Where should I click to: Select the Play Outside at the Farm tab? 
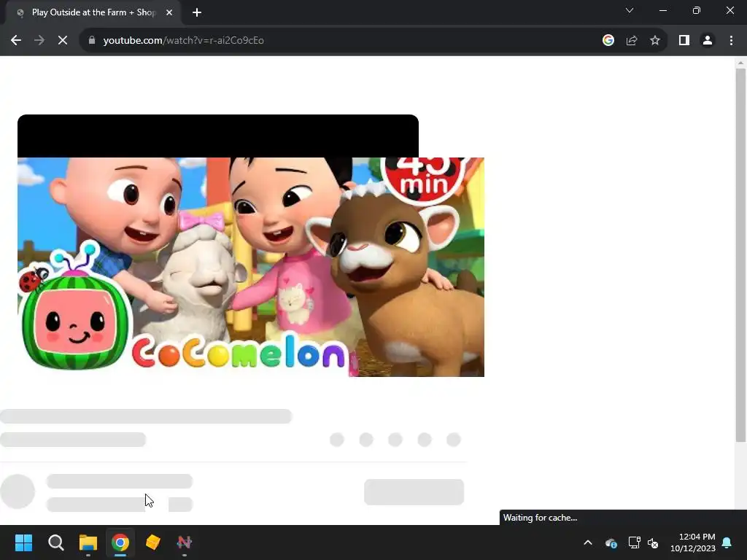(93, 12)
